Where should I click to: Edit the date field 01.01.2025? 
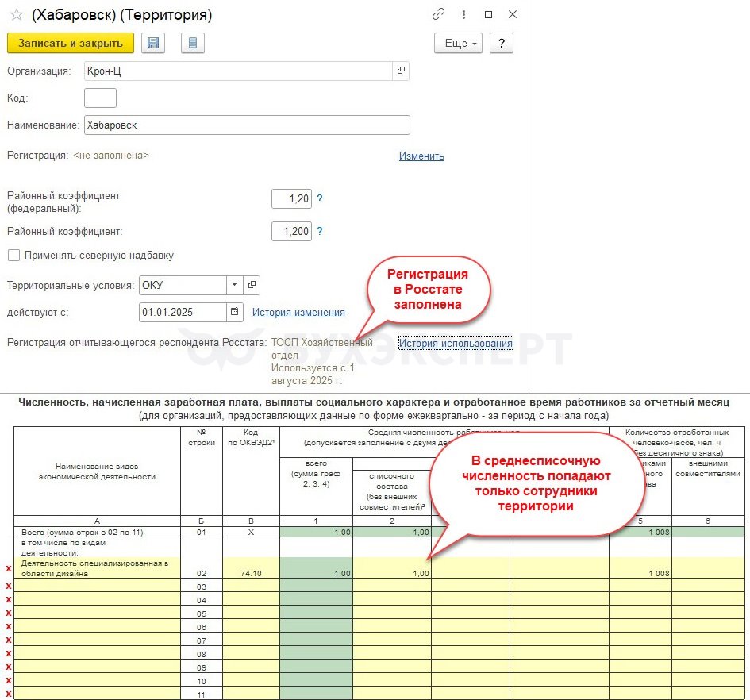pyautogui.click(x=183, y=312)
